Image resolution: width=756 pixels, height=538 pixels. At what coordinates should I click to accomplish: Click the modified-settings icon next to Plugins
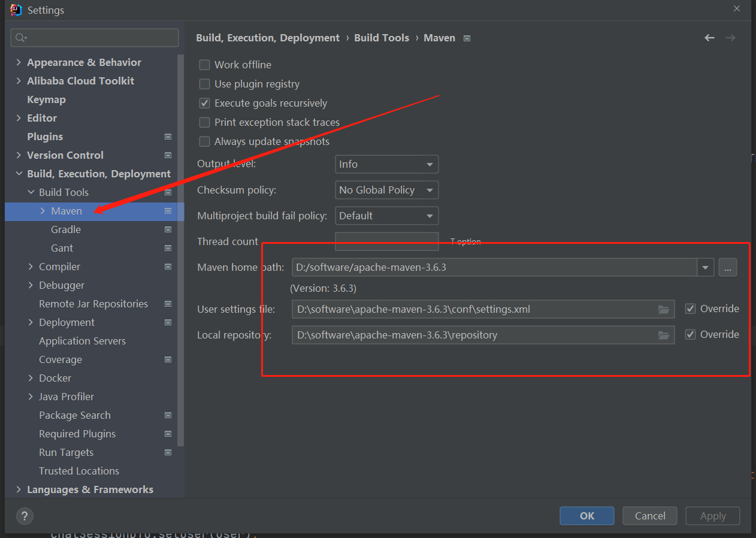point(168,137)
